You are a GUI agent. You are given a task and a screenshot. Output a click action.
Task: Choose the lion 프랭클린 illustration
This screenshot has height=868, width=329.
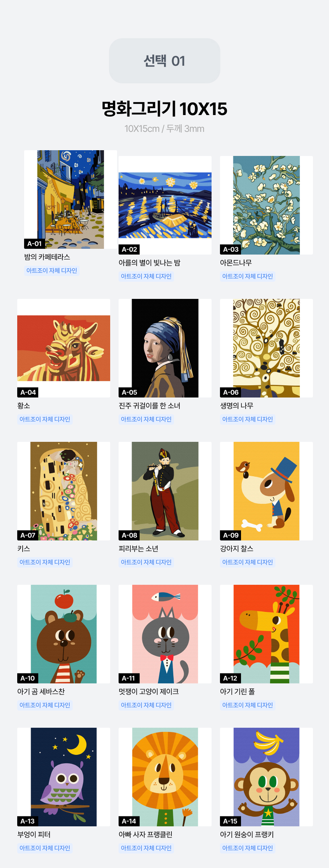(x=165, y=777)
